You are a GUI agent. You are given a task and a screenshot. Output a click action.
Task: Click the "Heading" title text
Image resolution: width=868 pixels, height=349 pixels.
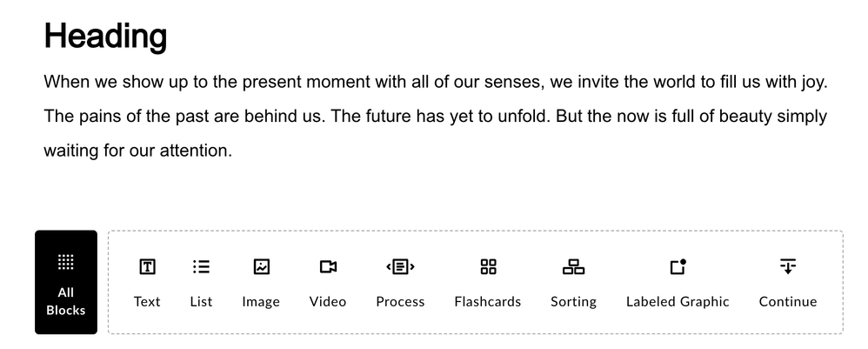[x=105, y=36]
